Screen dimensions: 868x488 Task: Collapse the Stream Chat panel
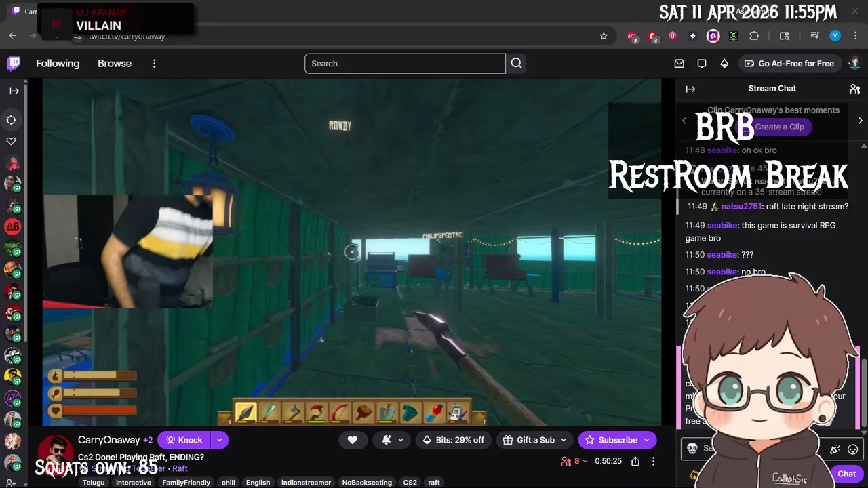point(690,89)
